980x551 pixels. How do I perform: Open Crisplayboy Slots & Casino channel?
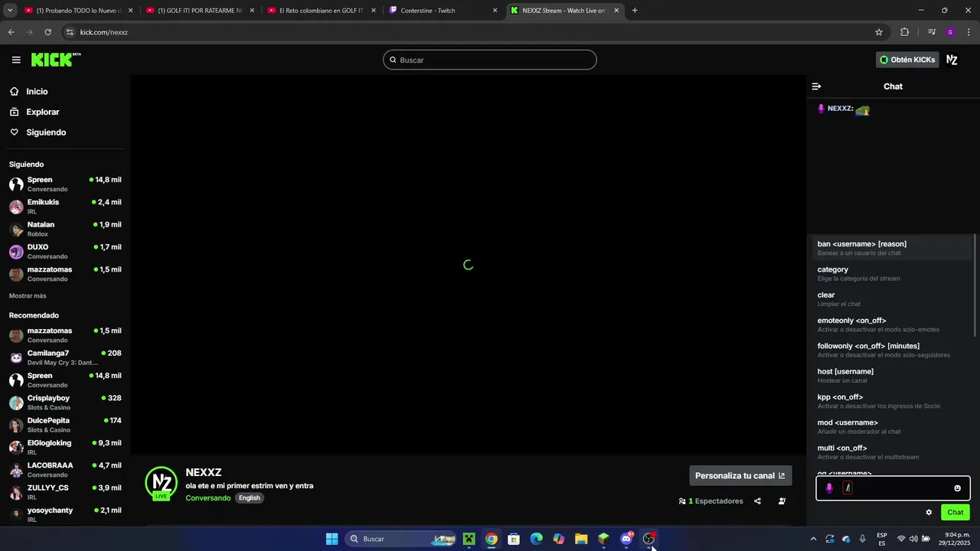click(65, 403)
